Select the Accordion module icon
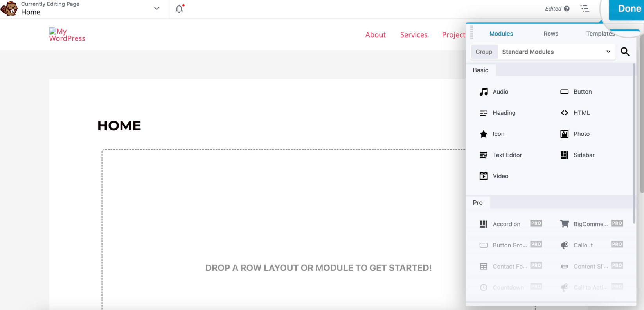The width and height of the screenshot is (644, 310). (484, 224)
